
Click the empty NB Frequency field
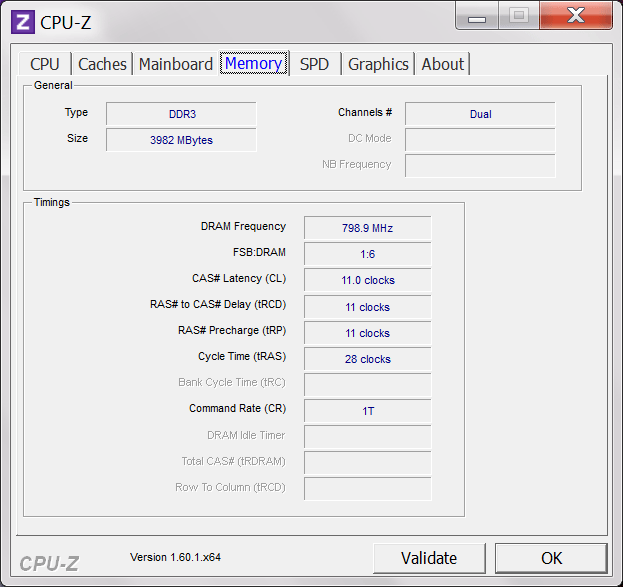(x=480, y=166)
